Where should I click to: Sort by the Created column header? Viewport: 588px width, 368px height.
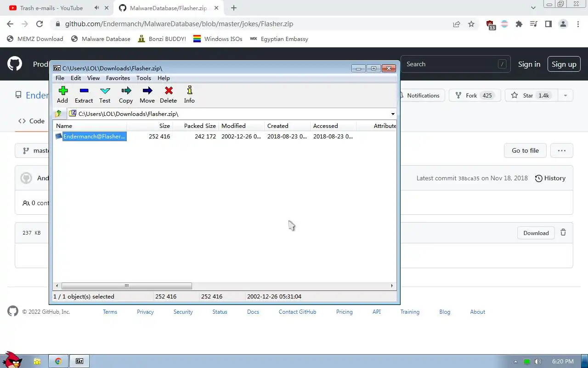click(x=288, y=126)
